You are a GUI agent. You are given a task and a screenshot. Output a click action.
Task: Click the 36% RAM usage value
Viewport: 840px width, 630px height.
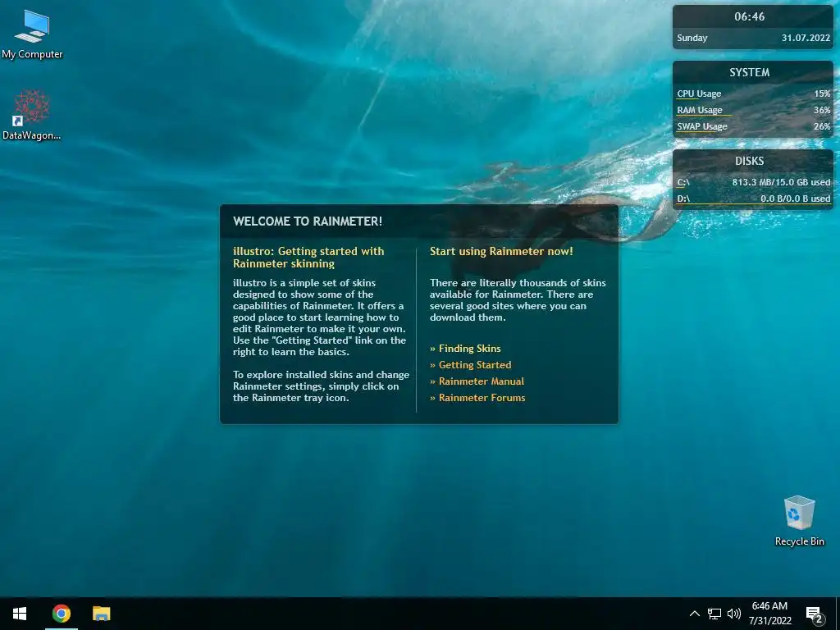(822, 111)
